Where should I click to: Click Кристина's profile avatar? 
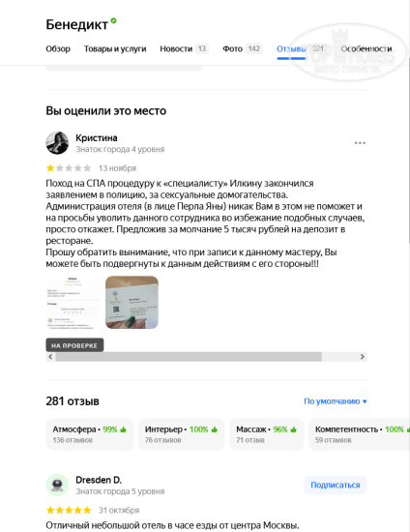[57, 143]
